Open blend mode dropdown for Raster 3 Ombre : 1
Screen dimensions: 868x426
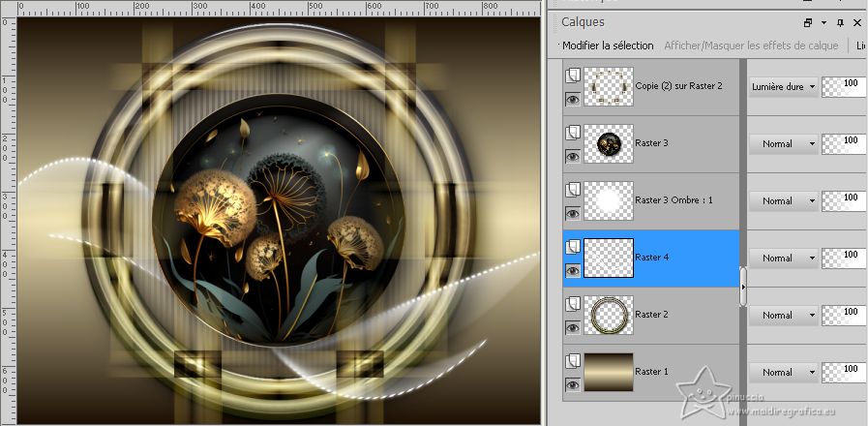[783, 201]
